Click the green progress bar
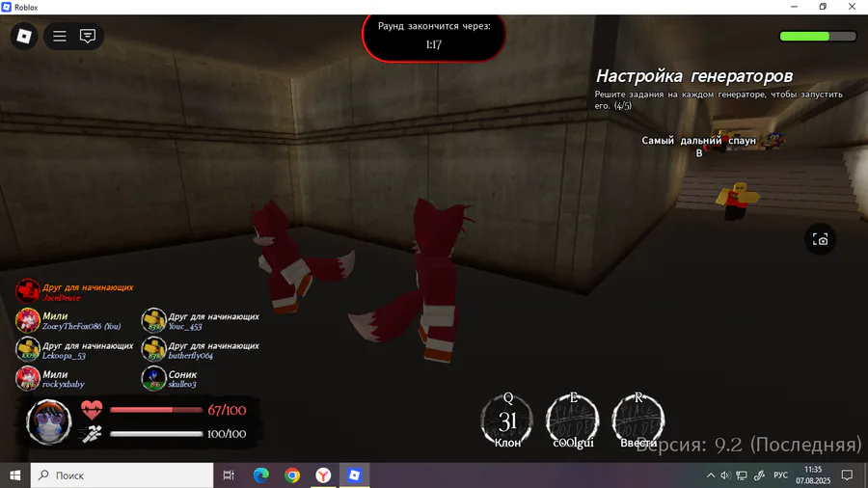 (818, 36)
